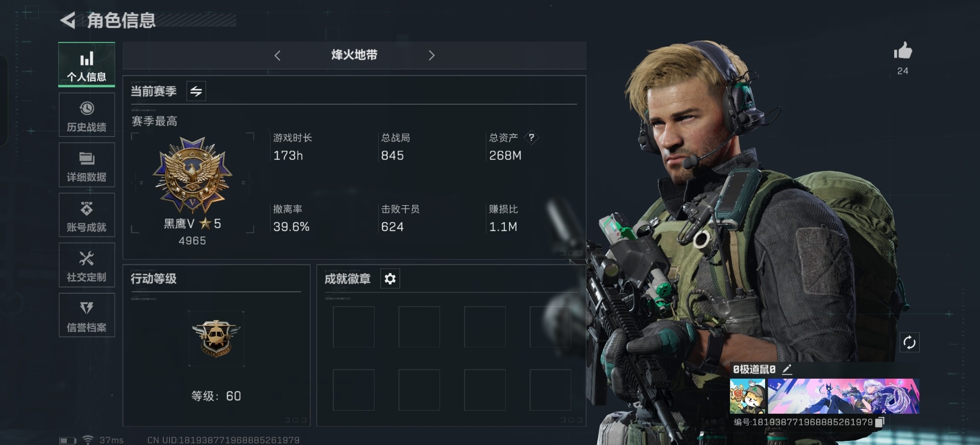Viewport: 980px width, 445px height.
Task: Open the 历史战绩 tab
Action: pos(87,115)
